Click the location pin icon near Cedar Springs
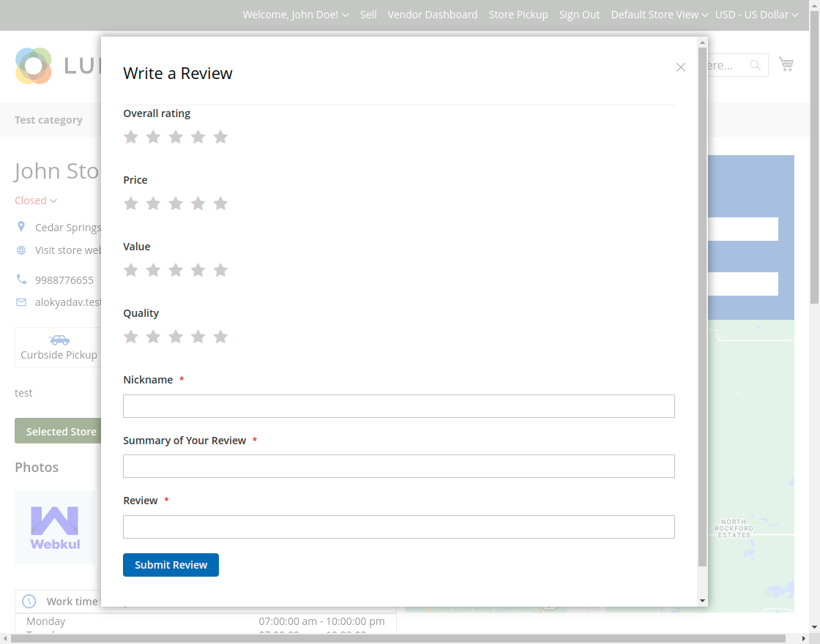This screenshot has height=644, width=820. click(22, 227)
